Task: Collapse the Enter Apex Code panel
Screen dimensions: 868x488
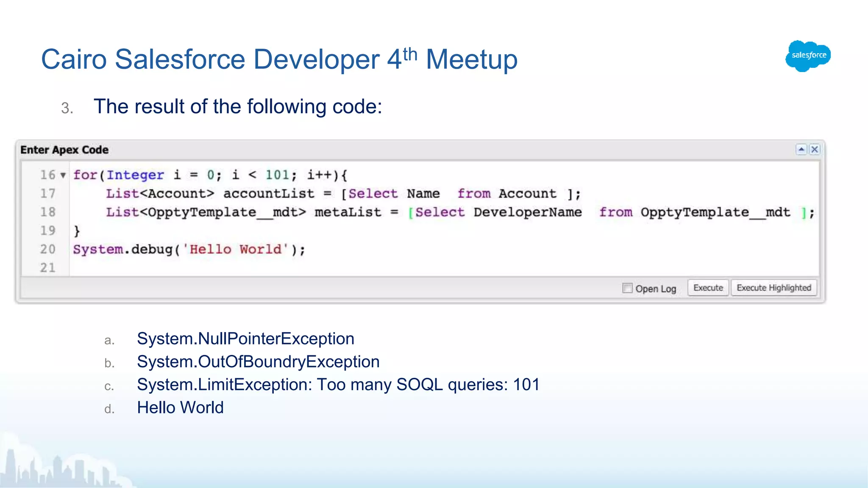Action: [801, 150]
